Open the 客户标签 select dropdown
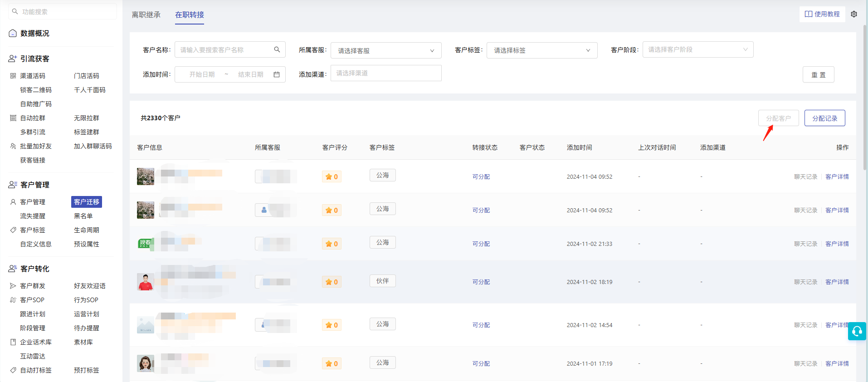Viewport: 868px width, 382px height. pyautogui.click(x=542, y=50)
